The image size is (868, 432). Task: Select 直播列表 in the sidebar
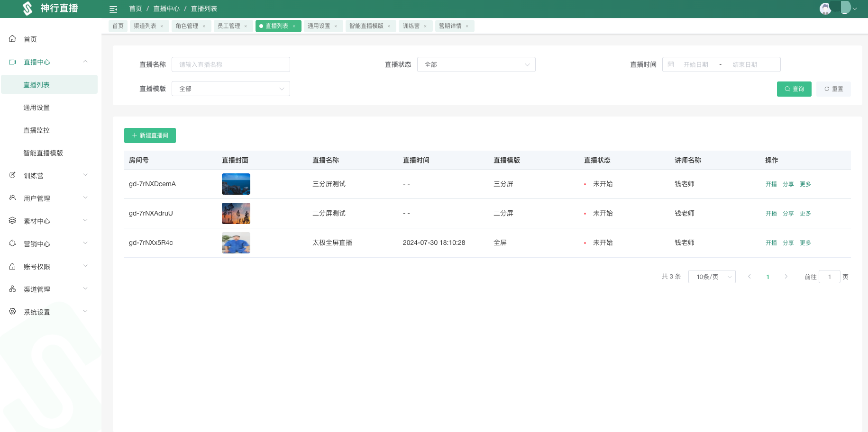click(x=49, y=84)
